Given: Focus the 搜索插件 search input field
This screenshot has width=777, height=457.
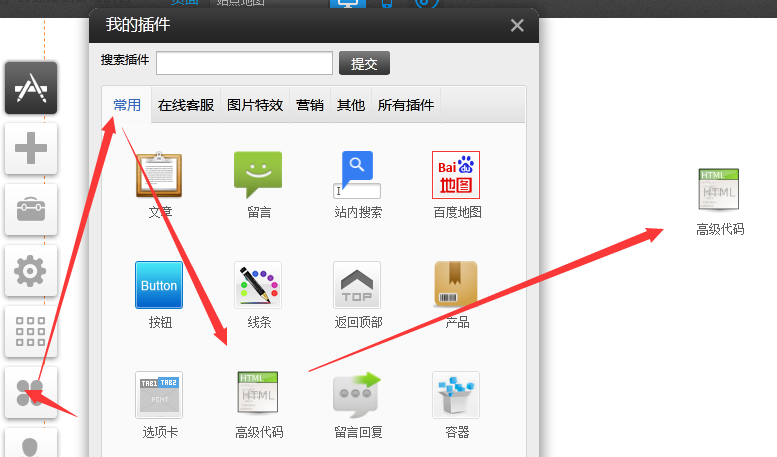Looking at the screenshot, I should (x=244, y=64).
